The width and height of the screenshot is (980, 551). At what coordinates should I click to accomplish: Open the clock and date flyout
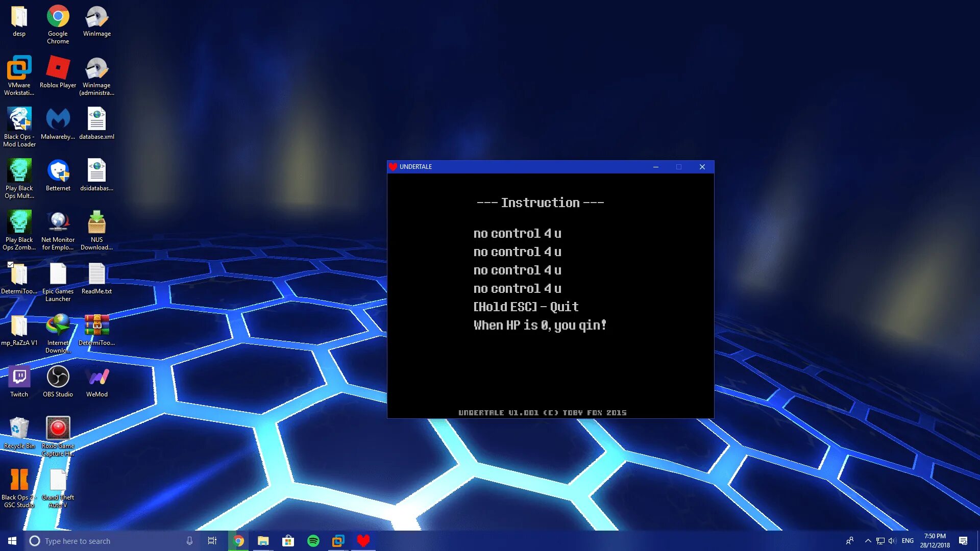coord(935,541)
